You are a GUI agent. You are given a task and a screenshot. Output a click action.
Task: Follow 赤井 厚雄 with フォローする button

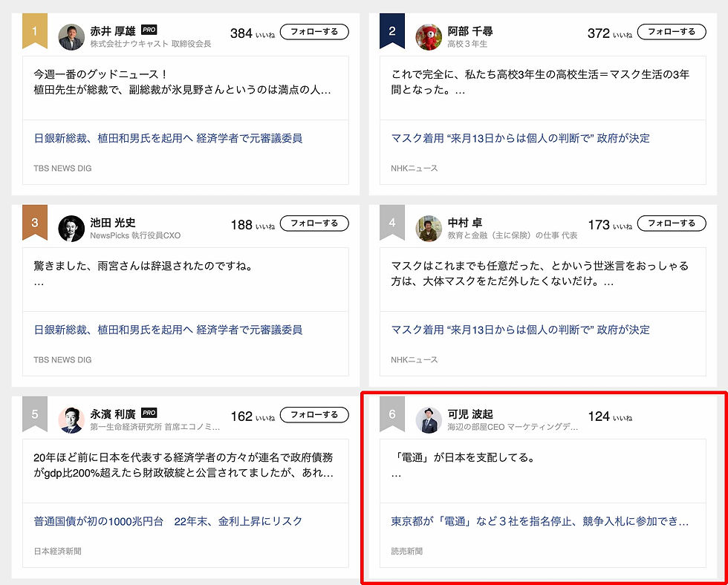click(x=314, y=31)
